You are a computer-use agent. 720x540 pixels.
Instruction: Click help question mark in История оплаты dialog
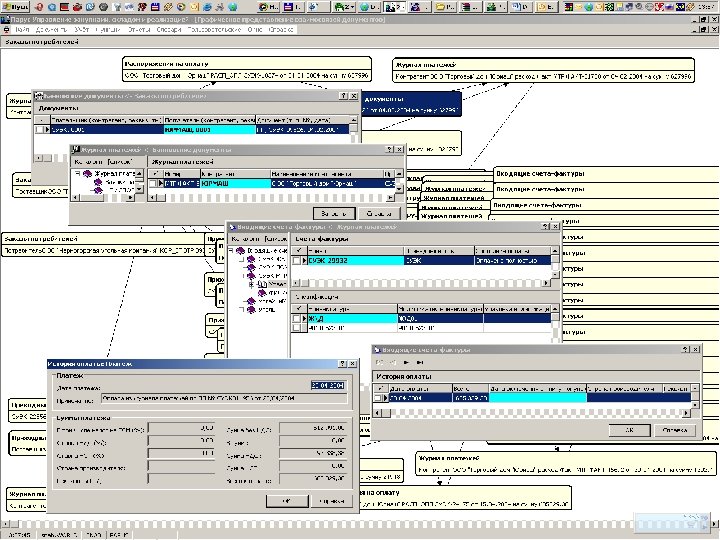pos(686,349)
